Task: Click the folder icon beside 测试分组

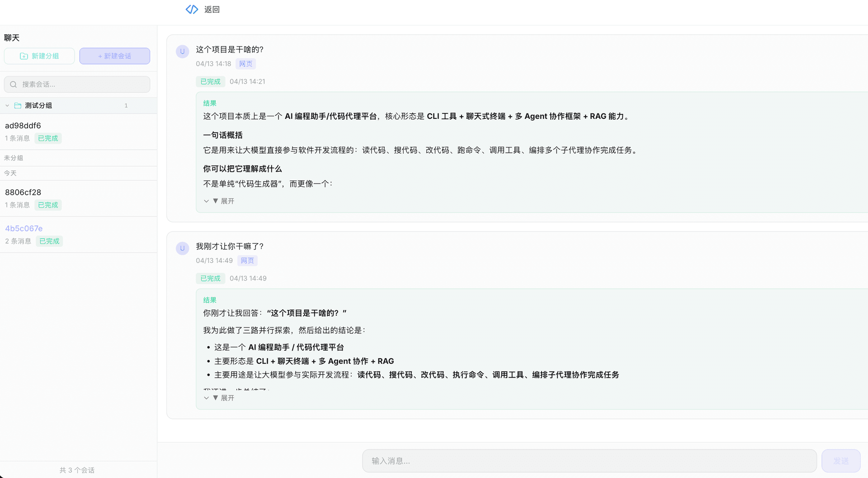Action: tap(17, 105)
